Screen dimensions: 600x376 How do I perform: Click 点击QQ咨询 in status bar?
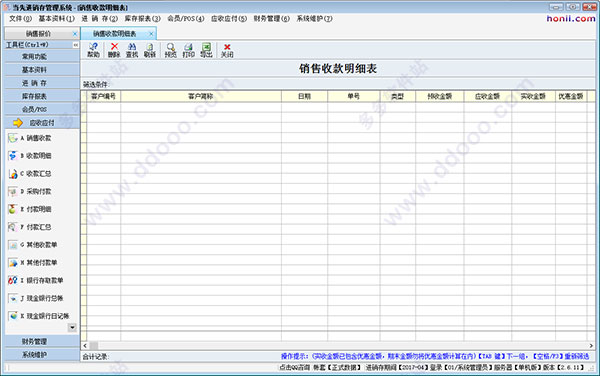click(x=294, y=368)
